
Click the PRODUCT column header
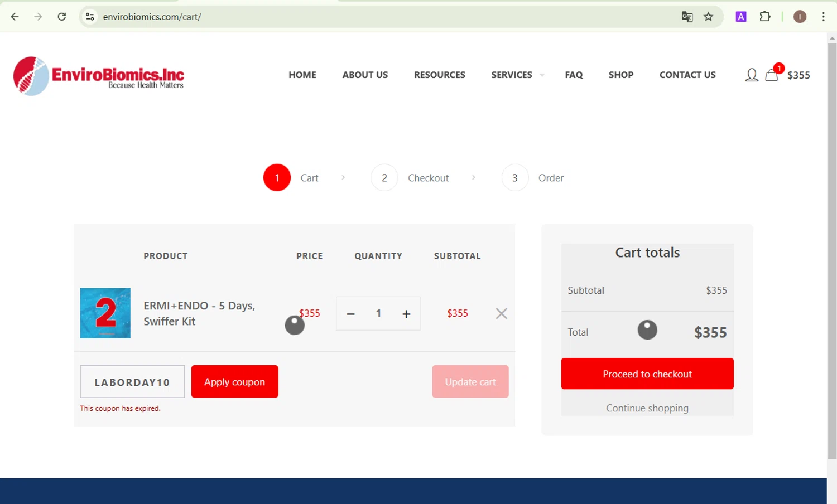tap(166, 256)
